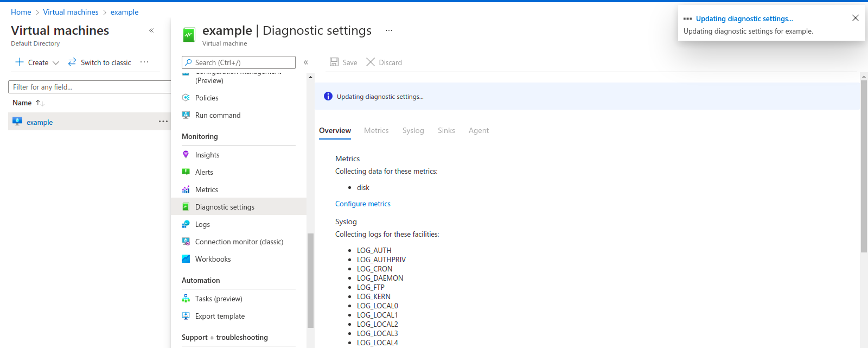Click Updating diagnostic settings notification title

pos(744,18)
